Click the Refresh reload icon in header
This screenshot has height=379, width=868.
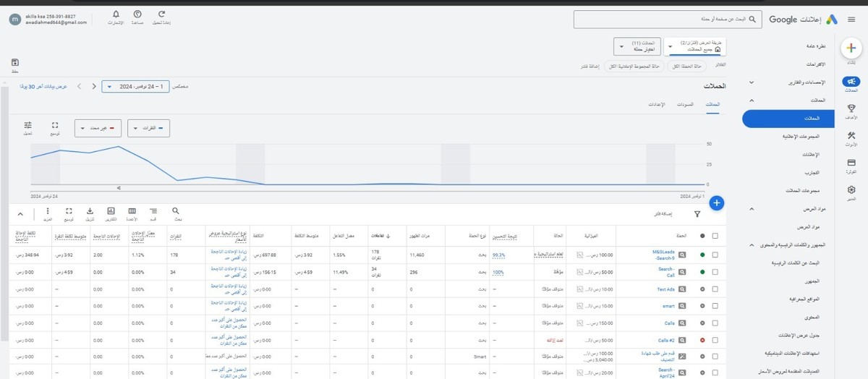click(x=161, y=14)
